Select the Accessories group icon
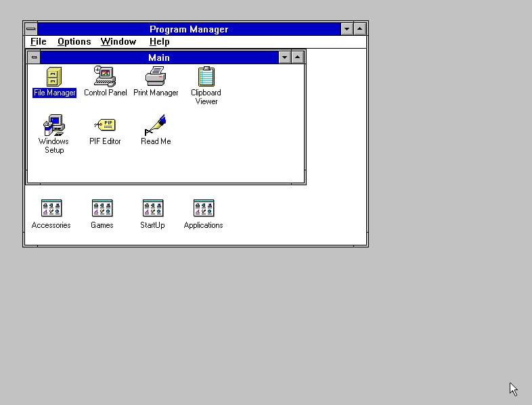The image size is (532, 405). [51, 208]
